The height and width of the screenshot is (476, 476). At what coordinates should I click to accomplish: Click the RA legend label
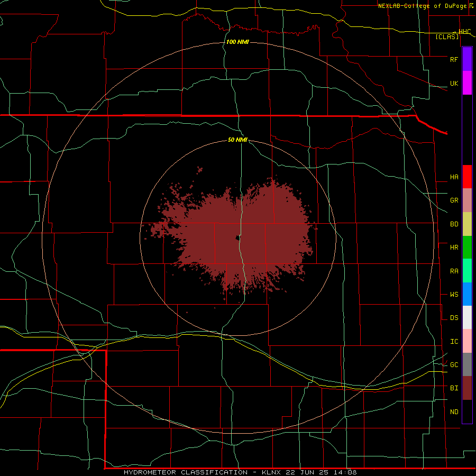coord(454,271)
